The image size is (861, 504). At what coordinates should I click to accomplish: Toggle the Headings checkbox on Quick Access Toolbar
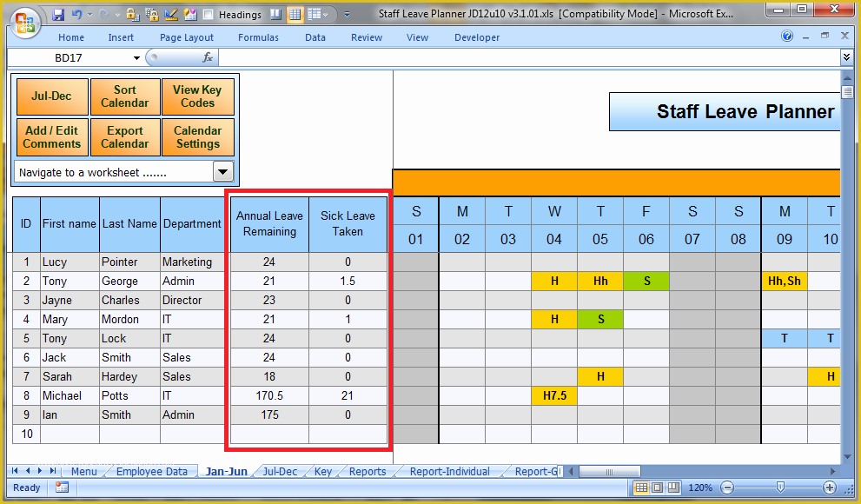click(x=209, y=13)
